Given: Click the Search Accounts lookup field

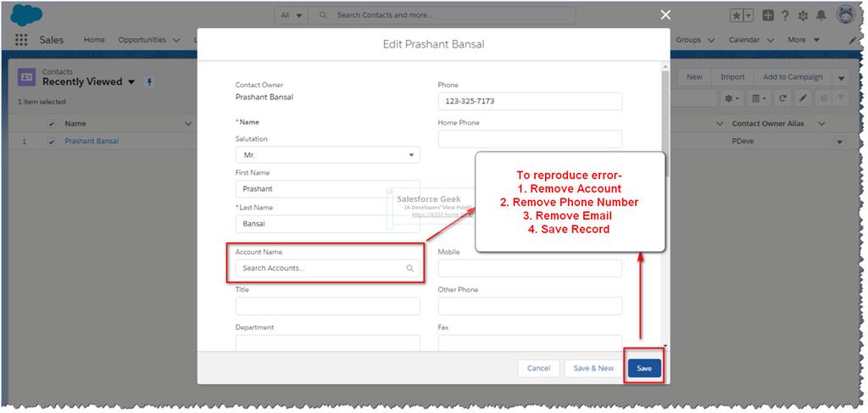Looking at the screenshot, I should point(328,268).
